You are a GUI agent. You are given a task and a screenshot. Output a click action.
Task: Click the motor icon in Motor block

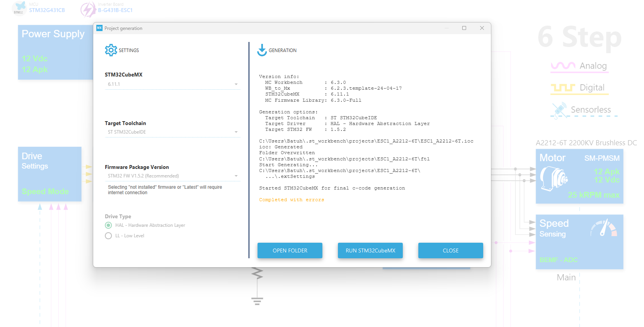pyautogui.click(x=554, y=179)
